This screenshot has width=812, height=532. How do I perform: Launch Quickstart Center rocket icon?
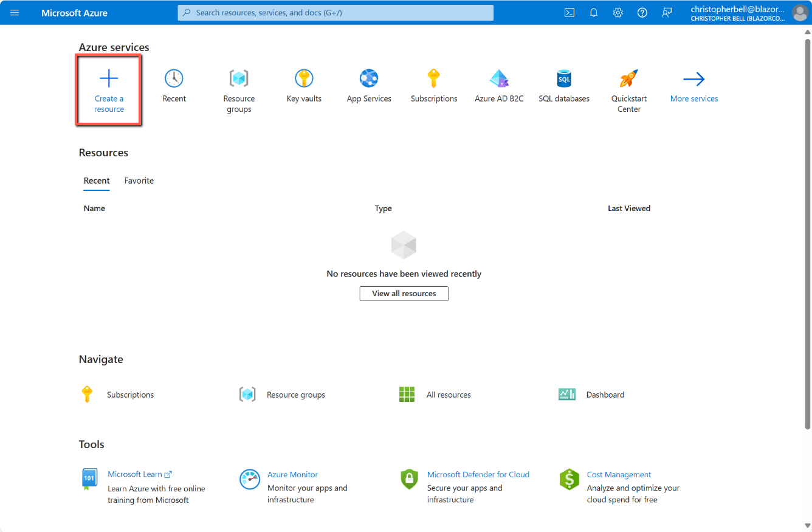(628, 78)
